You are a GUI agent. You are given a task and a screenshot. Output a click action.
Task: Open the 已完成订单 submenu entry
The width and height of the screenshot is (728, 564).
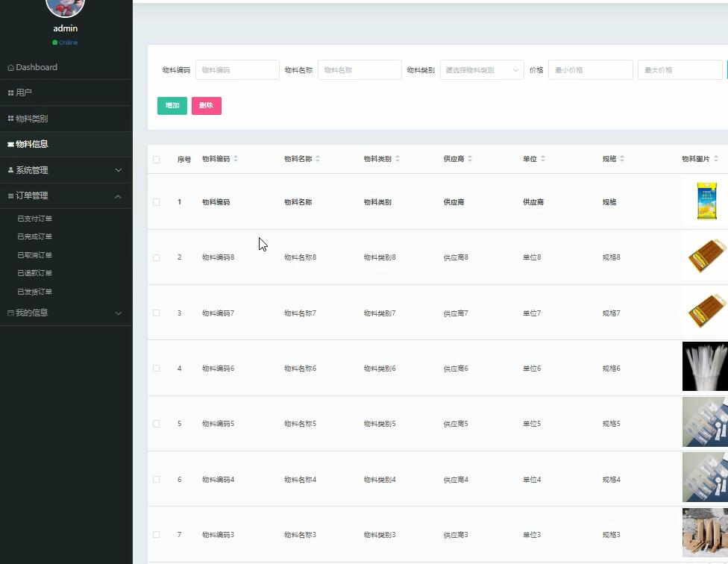(35, 236)
